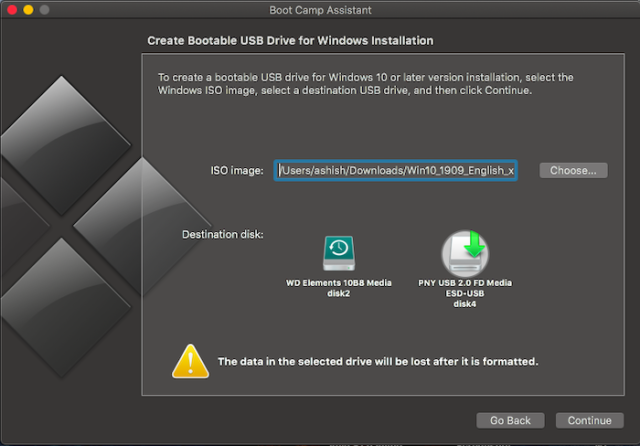Click the 'PNY USB 2.0 FD Media' label
This screenshot has height=446, width=640.
pyautogui.click(x=466, y=283)
